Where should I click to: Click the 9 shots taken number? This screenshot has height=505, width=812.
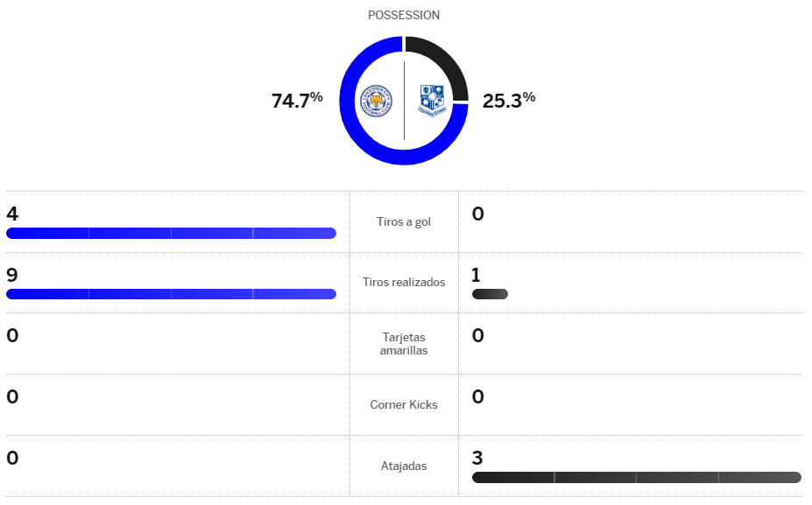click(12, 275)
